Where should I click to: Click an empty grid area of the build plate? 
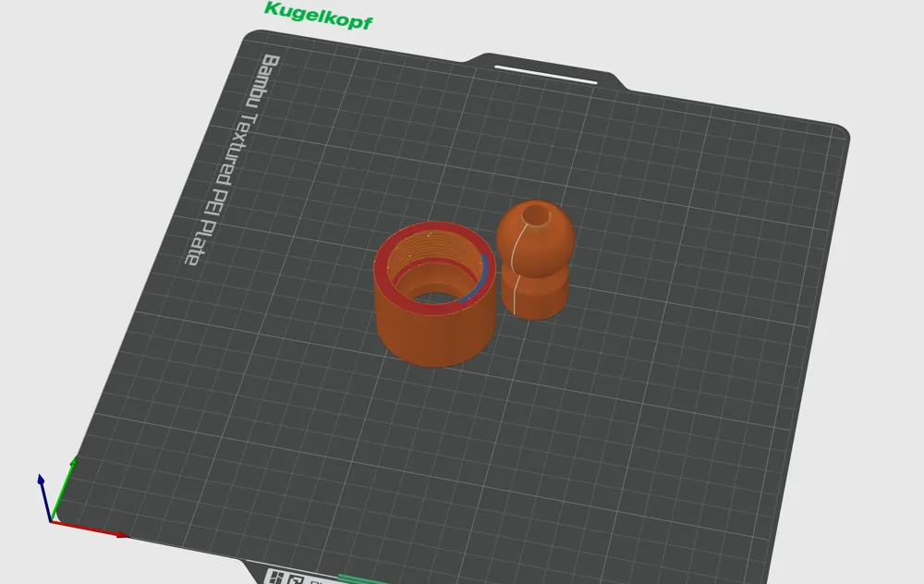coord(647,416)
